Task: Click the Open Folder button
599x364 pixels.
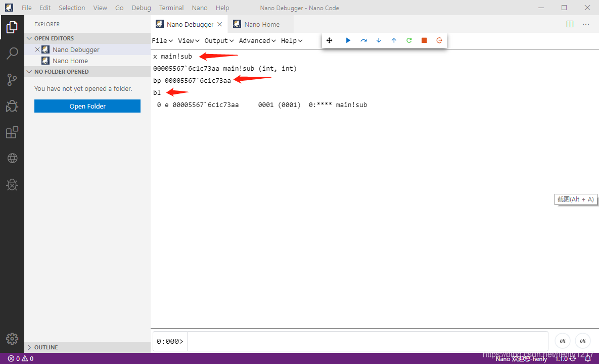Action: point(87,106)
